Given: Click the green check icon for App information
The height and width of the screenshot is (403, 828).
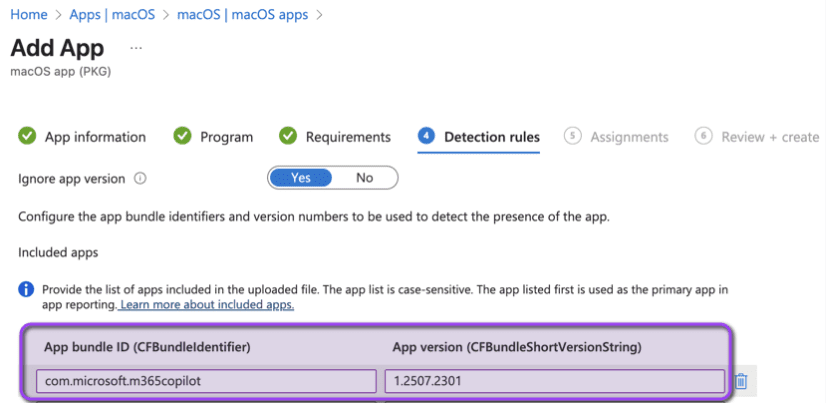Looking at the screenshot, I should [x=27, y=137].
